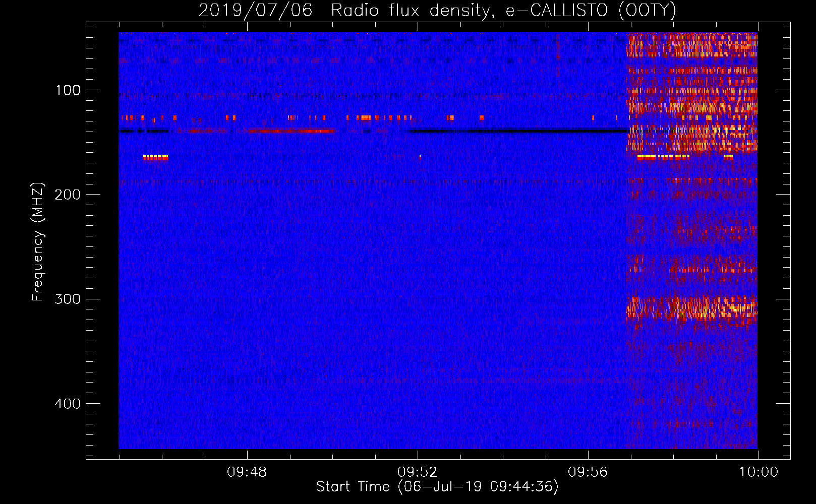
Task: Click the 'Start Time (06-Jul-19 09:44:36)' axis label
Action: pos(437,487)
